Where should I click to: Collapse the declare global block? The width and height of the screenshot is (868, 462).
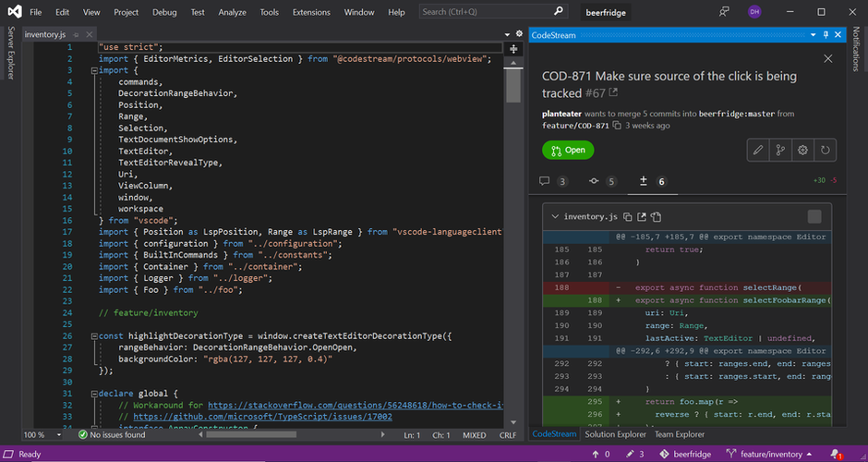tap(94, 394)
